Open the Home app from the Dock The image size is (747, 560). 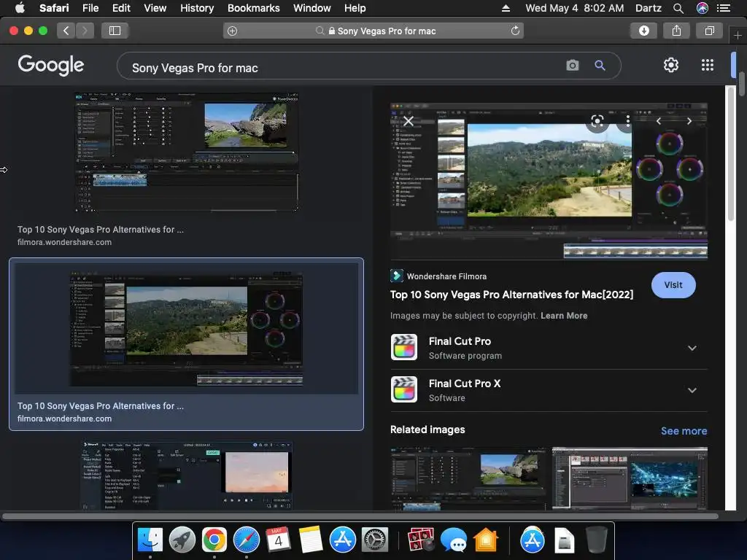point(485,540)
